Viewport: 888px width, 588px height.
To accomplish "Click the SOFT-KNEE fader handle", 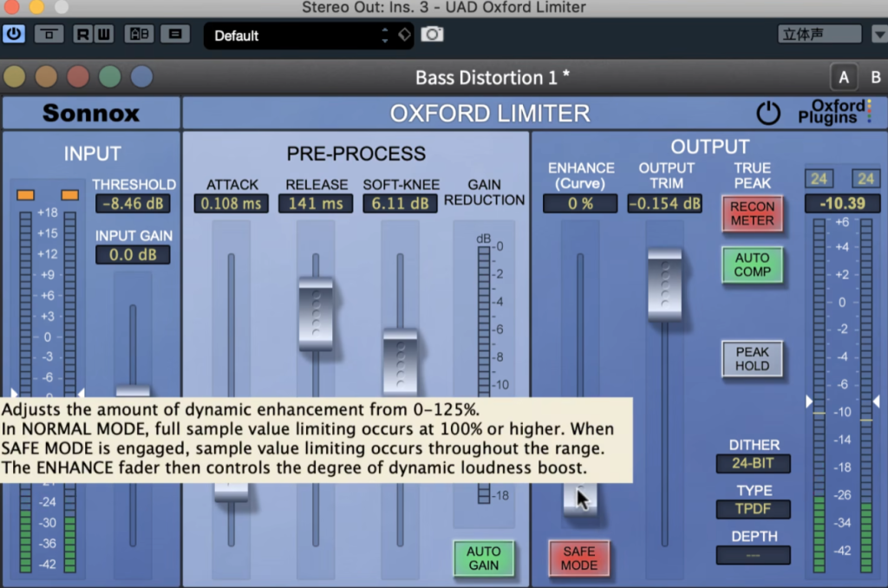I will coord(401,362).
